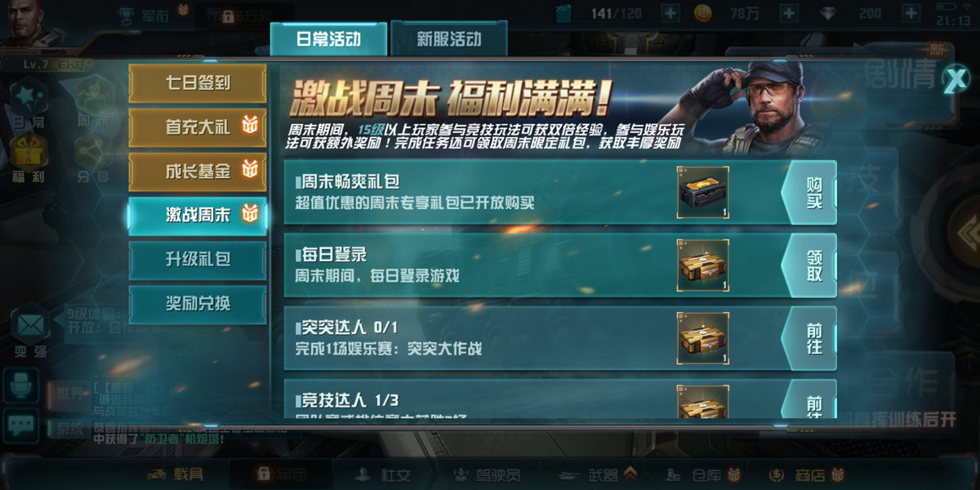Viewport: 980px width, 490px height.
Task: Open 七日签到 in the side menu
Action: click(x=198, y=83)
